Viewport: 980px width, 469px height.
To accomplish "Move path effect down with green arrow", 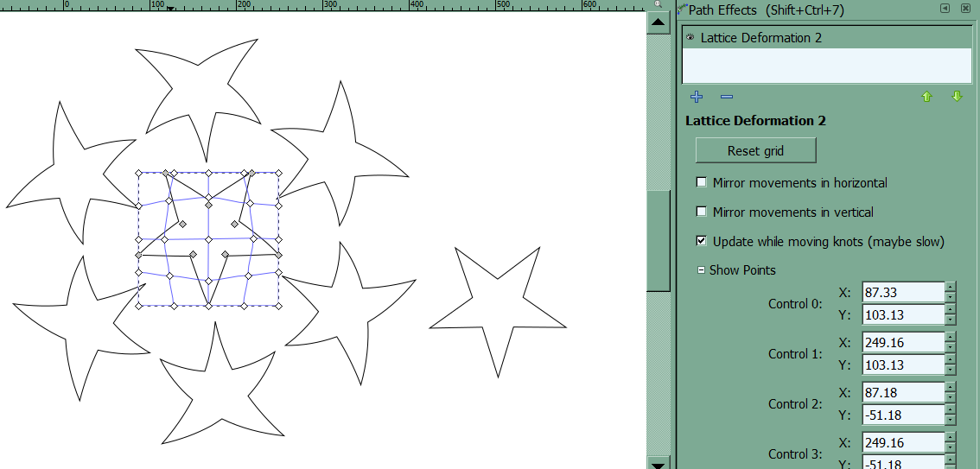I will click(x=957, y=97).
